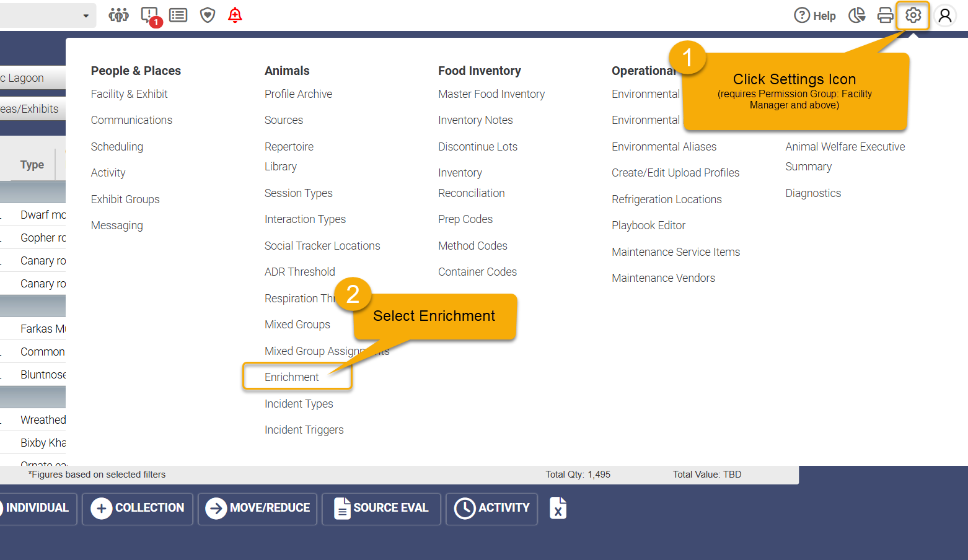Open Refrigeration Locations menu item
Viewport: 968px width, 560px height.
click(667, 199)
